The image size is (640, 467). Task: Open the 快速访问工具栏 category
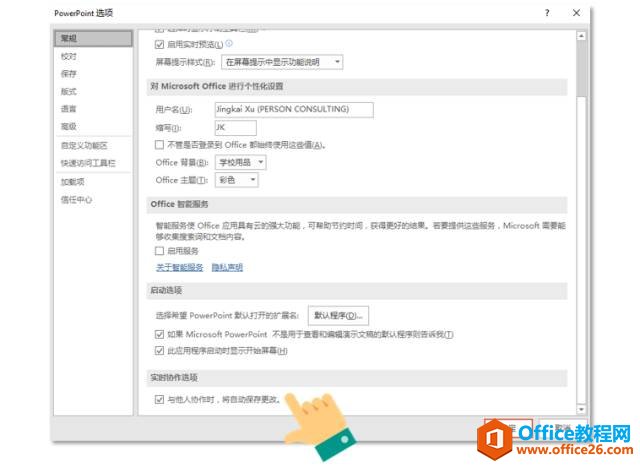click(x=88, y=163)
